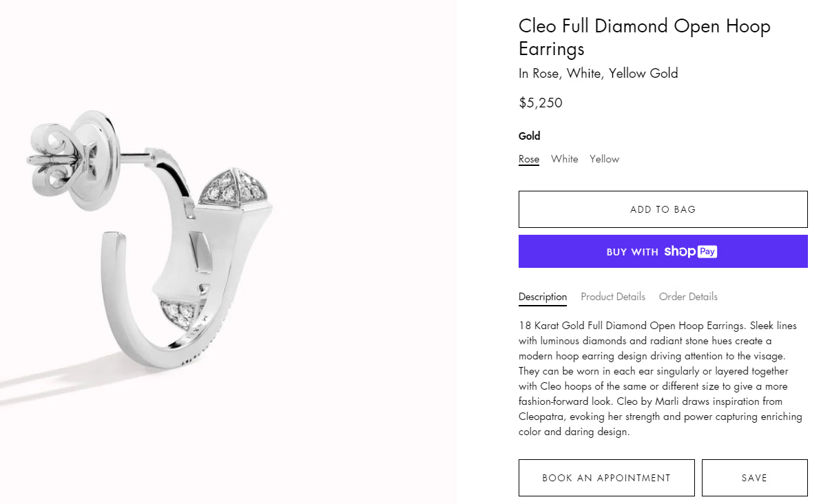
Task: Buy with Shop Pay
Action: coord(663,251)
